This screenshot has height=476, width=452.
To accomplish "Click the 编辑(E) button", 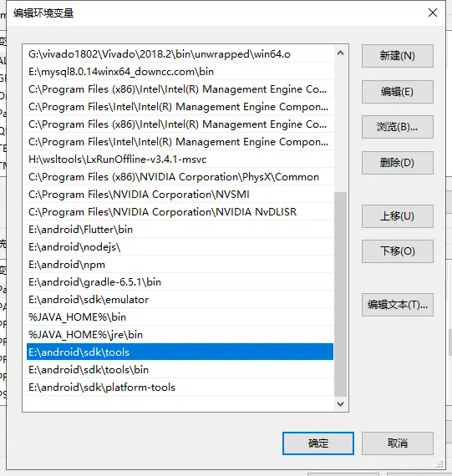I will tap(398, 92).
